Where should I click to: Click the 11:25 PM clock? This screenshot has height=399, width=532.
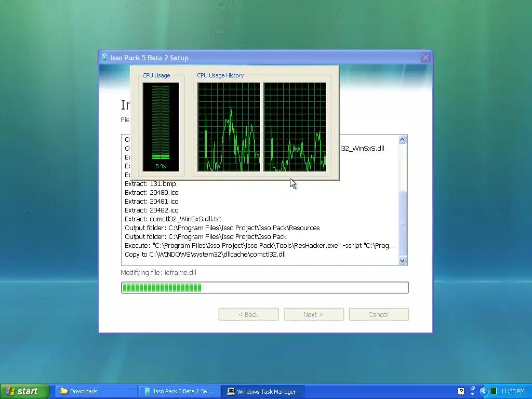(513, 391)
